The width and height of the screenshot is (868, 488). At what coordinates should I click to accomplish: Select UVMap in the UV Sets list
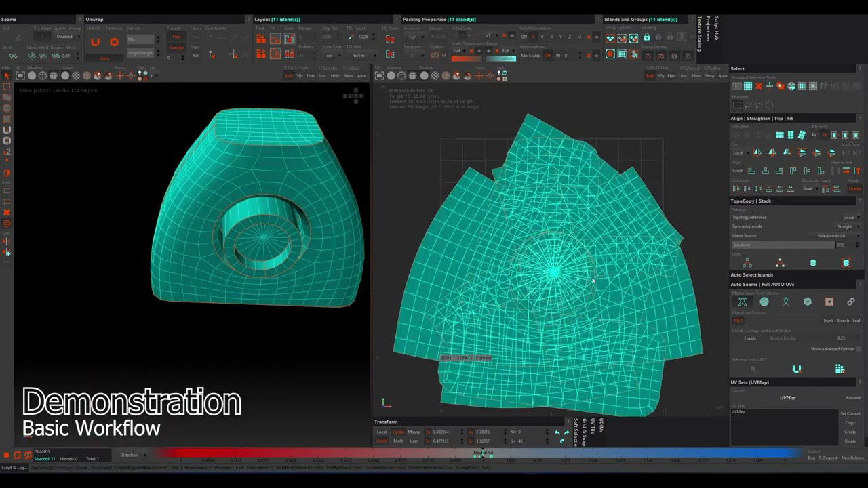[x=738, y=412]
